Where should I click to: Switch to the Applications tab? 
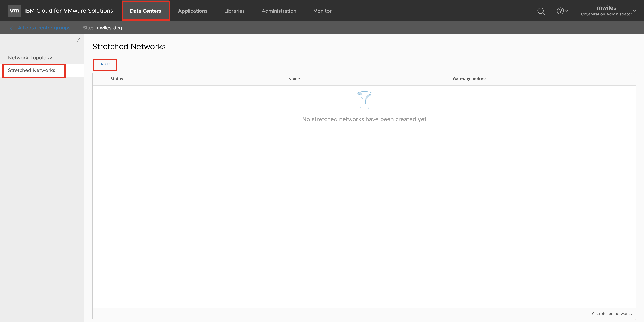pos(192,11)
